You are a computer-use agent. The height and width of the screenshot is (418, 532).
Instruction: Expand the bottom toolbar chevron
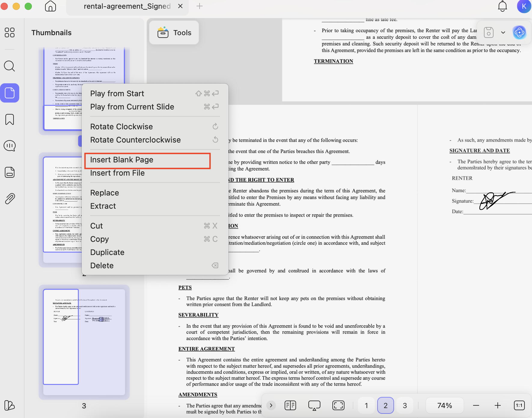tap(271, 405)
